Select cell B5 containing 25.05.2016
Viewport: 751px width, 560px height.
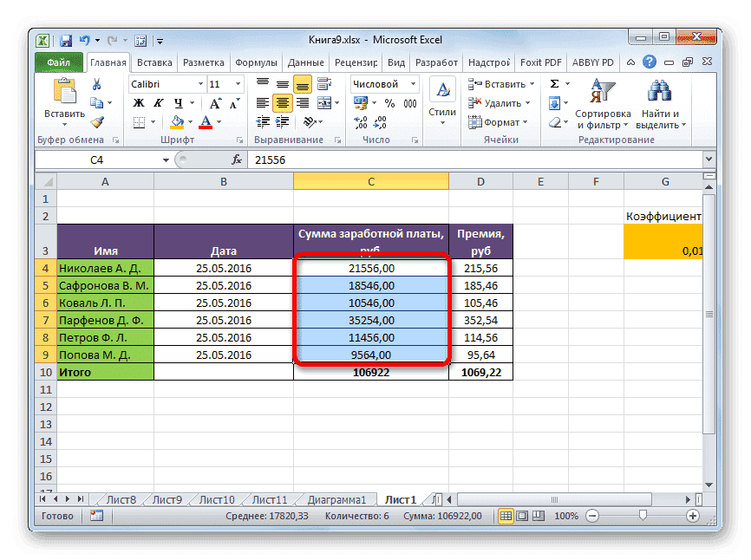point(223,285)
